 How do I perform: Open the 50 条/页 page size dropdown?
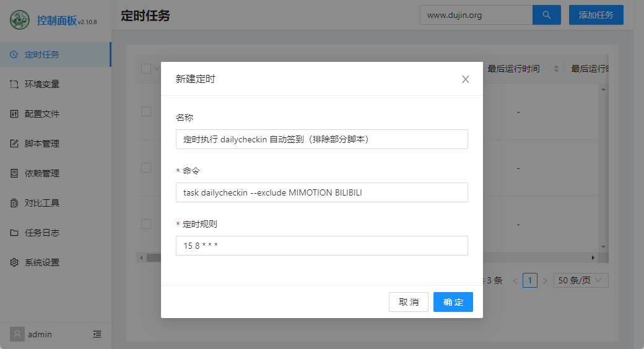coord(581,280)
